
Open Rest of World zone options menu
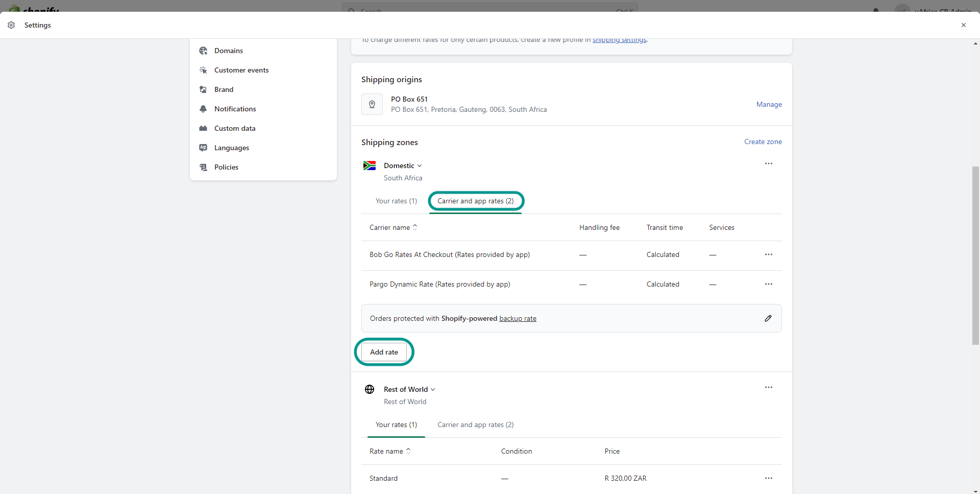click(769, 387)
